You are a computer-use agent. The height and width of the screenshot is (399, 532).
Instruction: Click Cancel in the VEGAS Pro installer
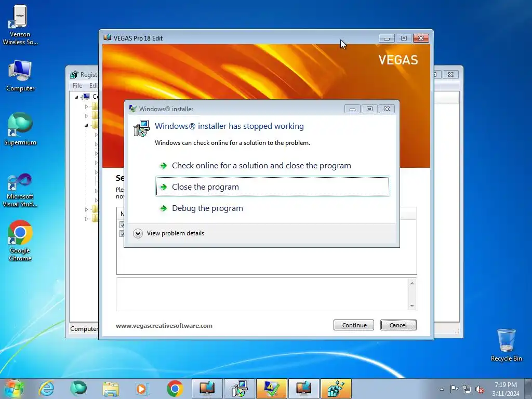pyautogui.click(x=398, y=325)
